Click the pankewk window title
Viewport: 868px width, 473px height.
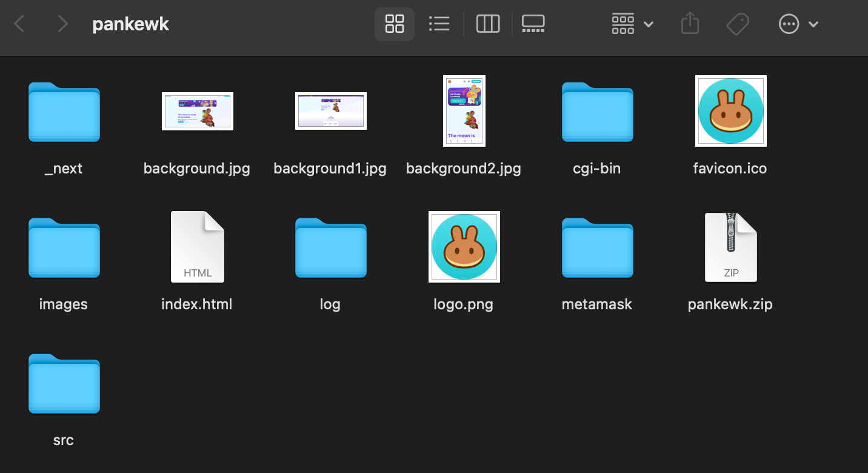131,24
